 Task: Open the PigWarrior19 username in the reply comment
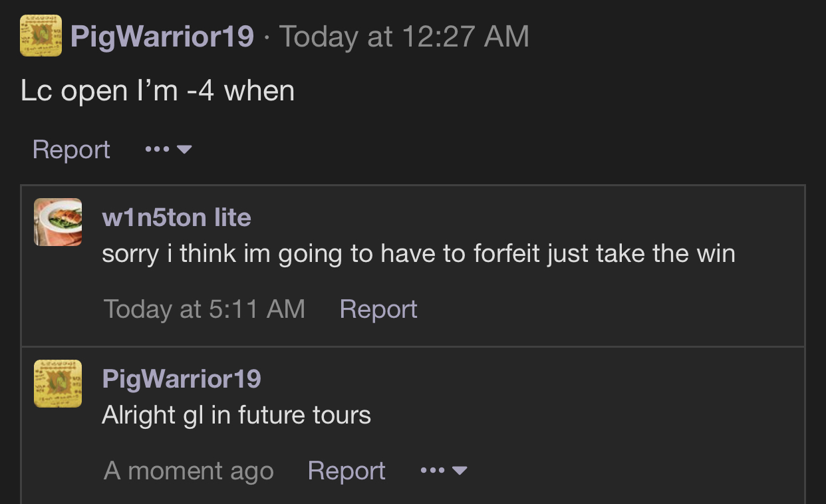click(x=182, y=379)
